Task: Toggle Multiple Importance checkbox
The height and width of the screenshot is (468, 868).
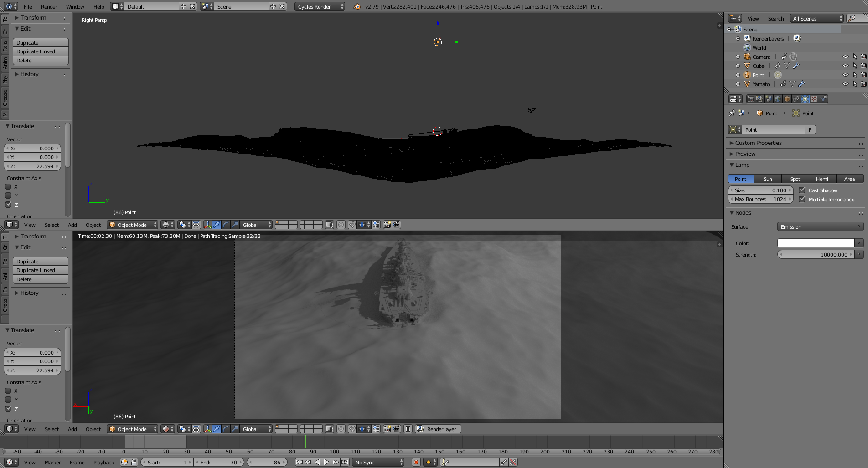Action: [x=802, y=199]
